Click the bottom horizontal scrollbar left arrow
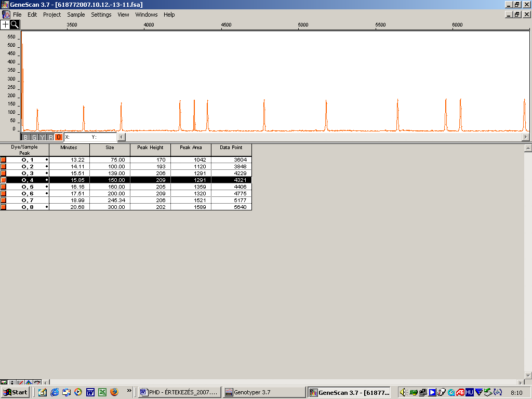 pos(46,383)
